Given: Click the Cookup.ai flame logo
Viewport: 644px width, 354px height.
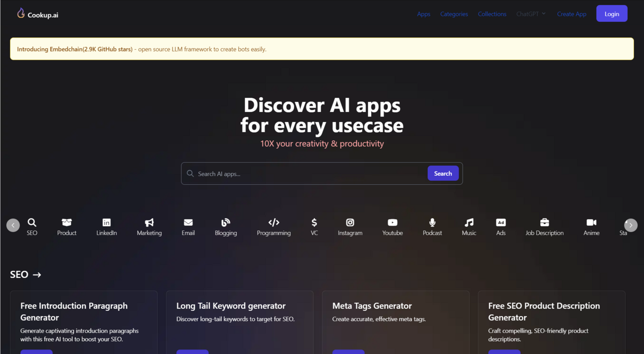Looking at the screenshot, I should [20, 13].
